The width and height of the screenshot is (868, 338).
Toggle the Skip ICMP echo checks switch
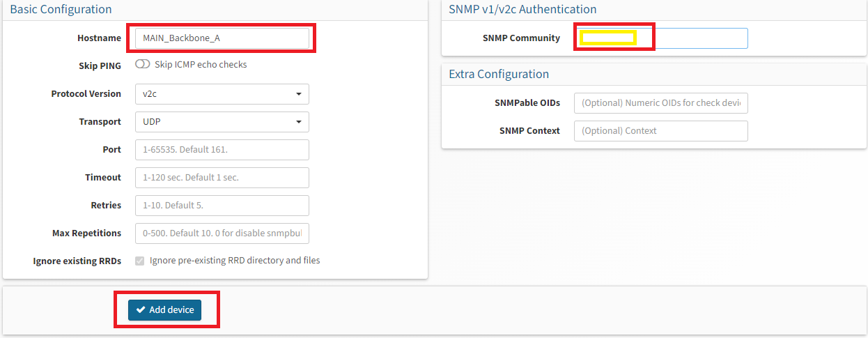pos(142,64)
